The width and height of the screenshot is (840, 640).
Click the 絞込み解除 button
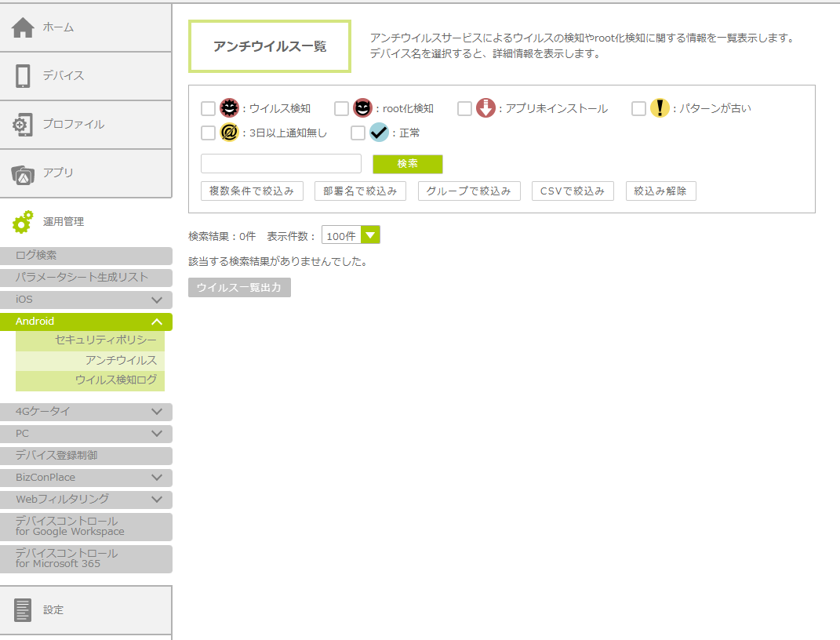(x=660, y=191)
